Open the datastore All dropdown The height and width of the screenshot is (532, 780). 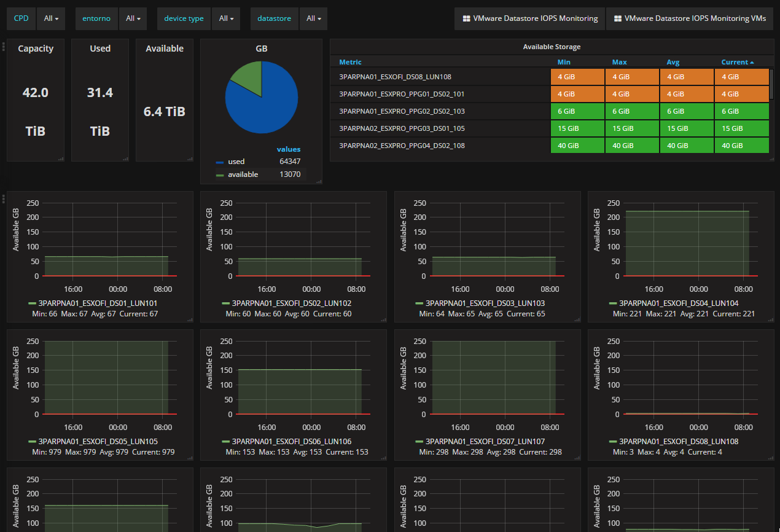313,18
